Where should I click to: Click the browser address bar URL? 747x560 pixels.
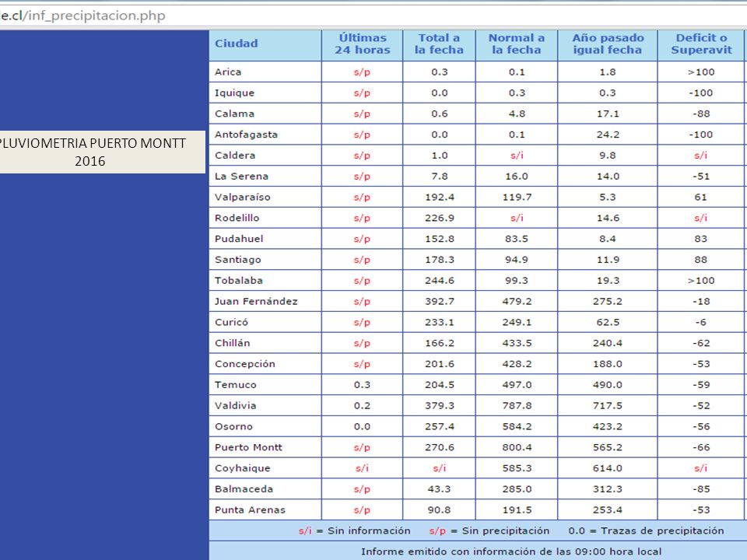coord(83,16)
